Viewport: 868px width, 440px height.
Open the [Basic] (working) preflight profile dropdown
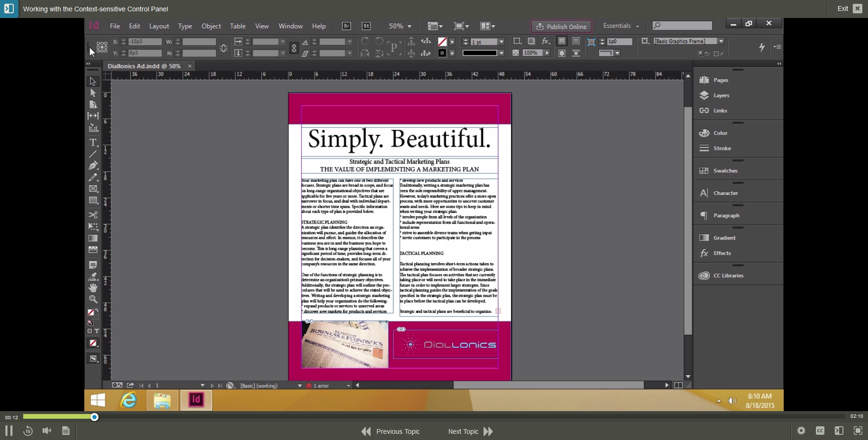[x=300, y=386]
